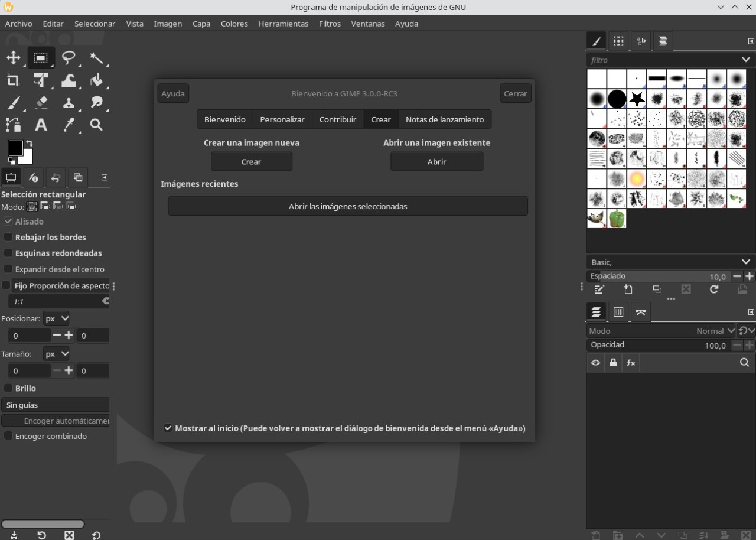This screenshot has height=540, width=756.
Task: Switch to the Personalizar tab
Action: (282, 119)
